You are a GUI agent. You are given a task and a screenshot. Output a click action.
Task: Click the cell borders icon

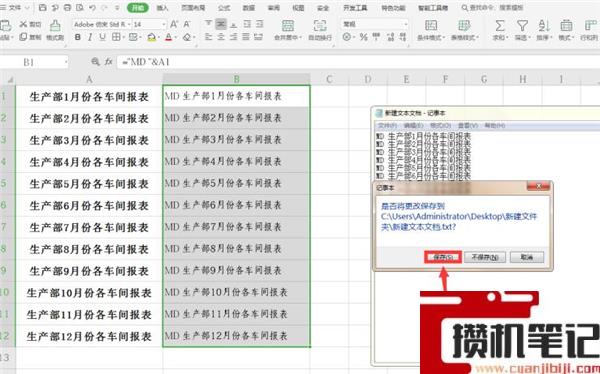tap(116, 38)
